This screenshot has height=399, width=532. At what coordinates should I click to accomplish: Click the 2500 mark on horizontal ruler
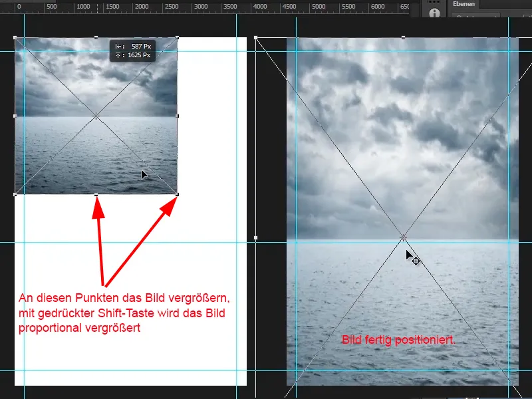tap(172, 7)
